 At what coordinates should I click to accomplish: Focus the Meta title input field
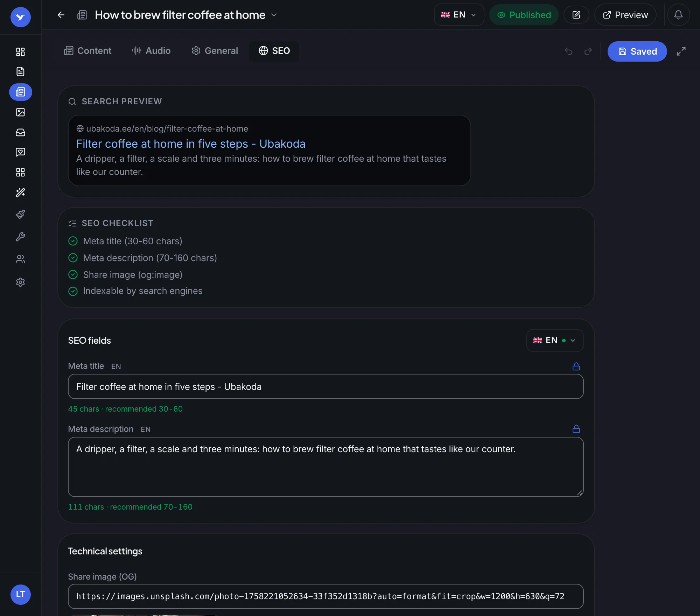click(x=325, y=386)
